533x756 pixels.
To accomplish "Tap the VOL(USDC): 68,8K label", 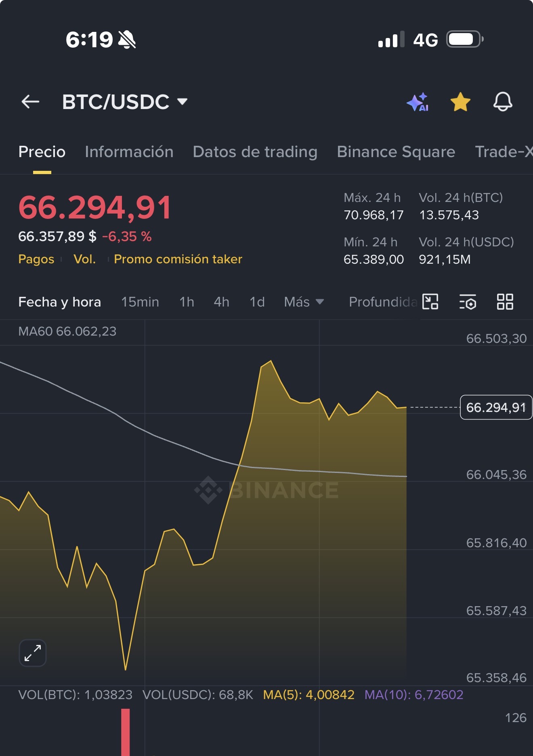I will point(198,695).
